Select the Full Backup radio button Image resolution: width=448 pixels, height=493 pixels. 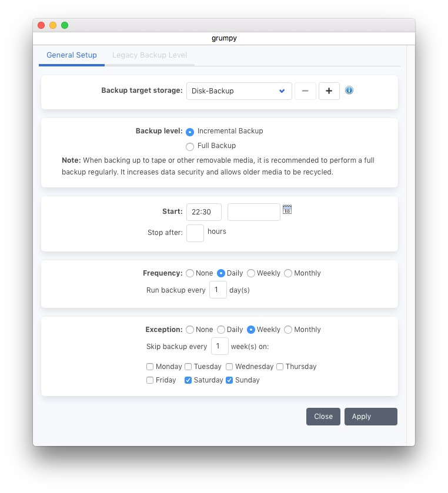point(190,146)
